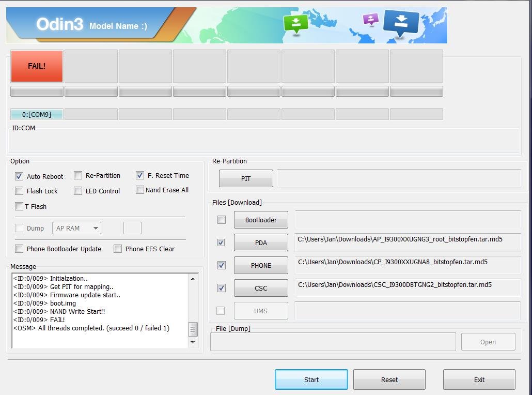This screenshot has width=532, height=395.
Task: Click the Message log scroll-up arrow
Action: tap(193, 279)
